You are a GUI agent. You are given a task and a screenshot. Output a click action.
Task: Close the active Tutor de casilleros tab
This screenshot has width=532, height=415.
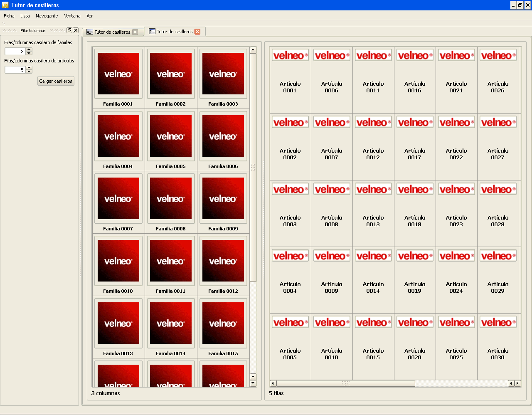click(197, 32)
